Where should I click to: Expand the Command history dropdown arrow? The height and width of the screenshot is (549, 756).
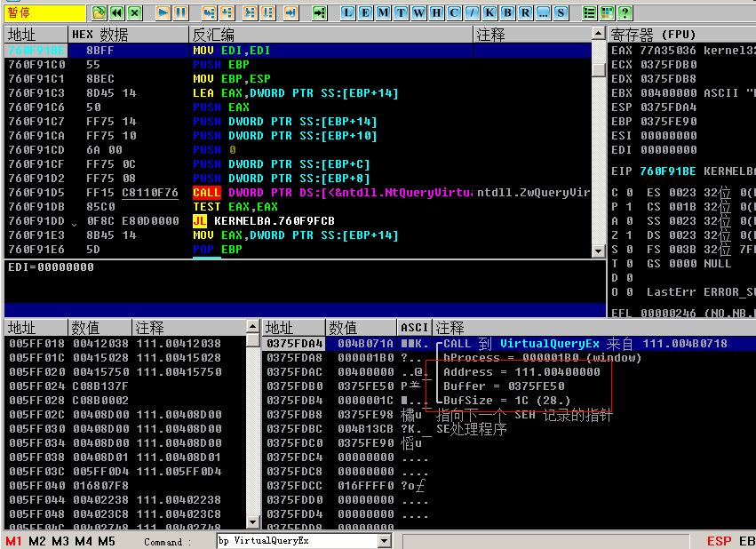coord(385,541)
